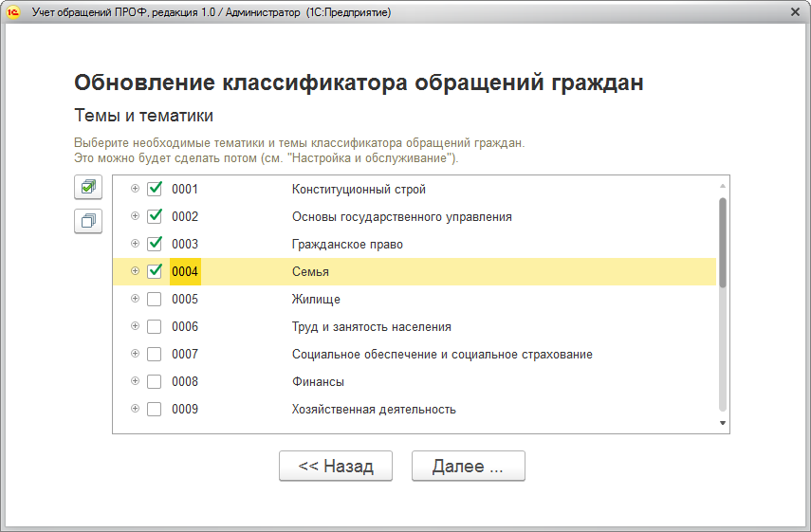This screenshot has width=811, height=532.
Task: Tick the 0008 Финансы checkbox
Action: 155,382
